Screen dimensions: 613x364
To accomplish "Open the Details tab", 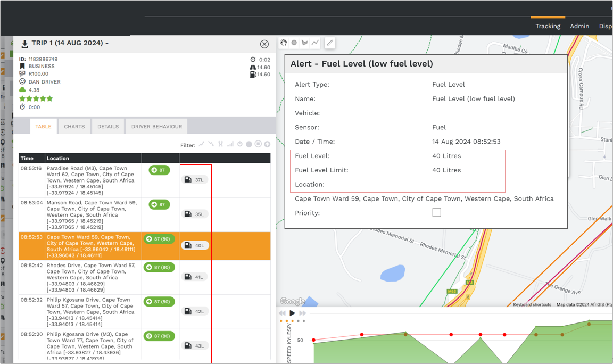I will tap(107, 127).
